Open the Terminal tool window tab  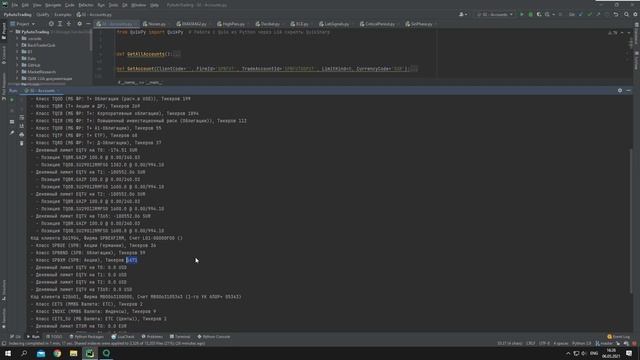click(180, 337)
